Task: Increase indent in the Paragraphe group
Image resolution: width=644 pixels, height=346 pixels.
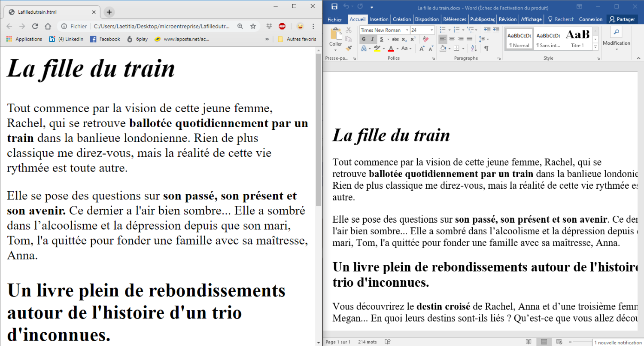Action: [496, 30]
